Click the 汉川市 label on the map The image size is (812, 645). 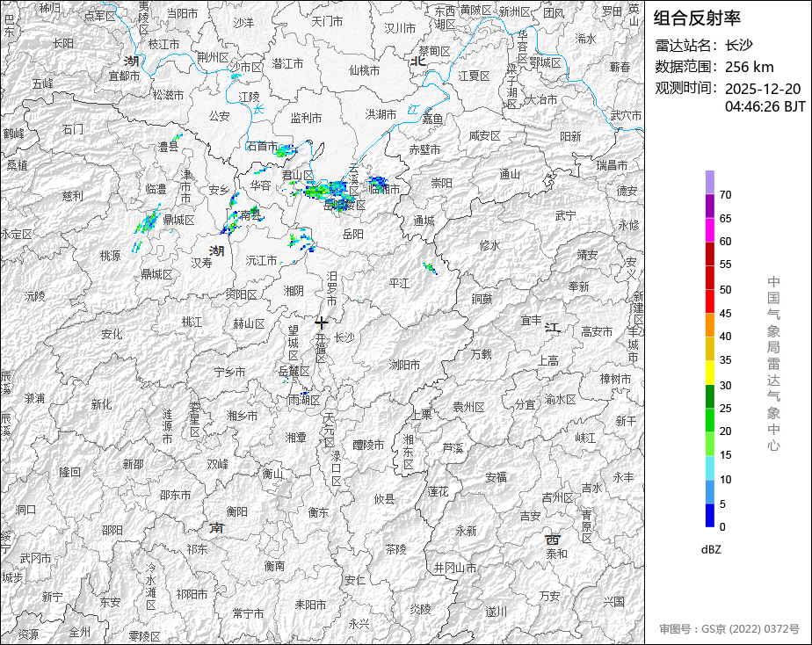pyautogui.click(x=400, y=28)
